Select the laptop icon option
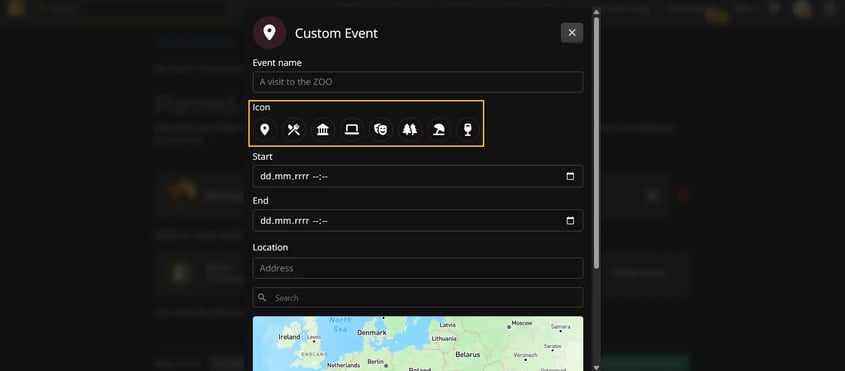This screenshot has width=845, height=371. coord(352,130)
